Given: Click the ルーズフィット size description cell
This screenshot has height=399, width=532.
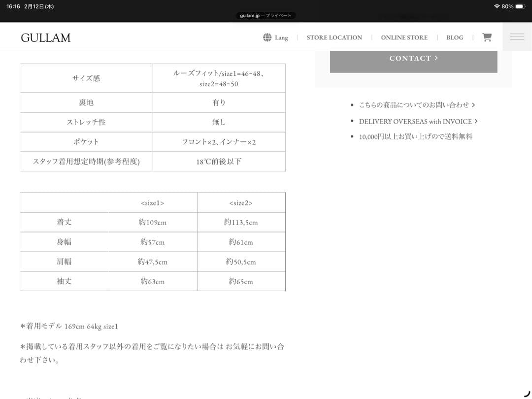Looking at the screenshot, I should pyautogui.click(x=219, y=78).
